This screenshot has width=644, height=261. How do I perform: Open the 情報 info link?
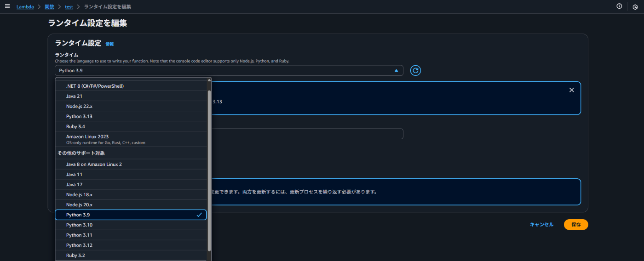click(x=109, y=44)
